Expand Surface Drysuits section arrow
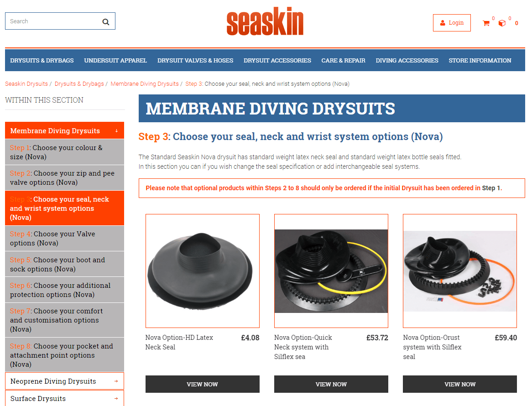 (x=116, y=399)
